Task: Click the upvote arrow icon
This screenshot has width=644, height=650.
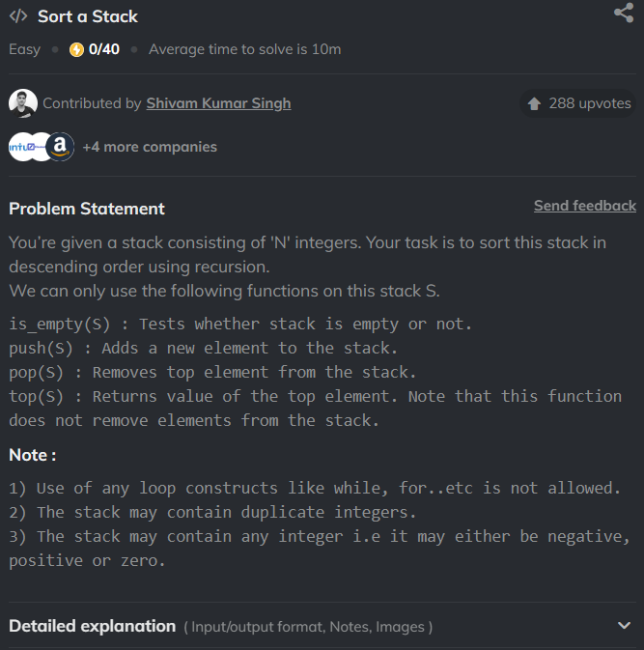Action: tap(534, 103)
